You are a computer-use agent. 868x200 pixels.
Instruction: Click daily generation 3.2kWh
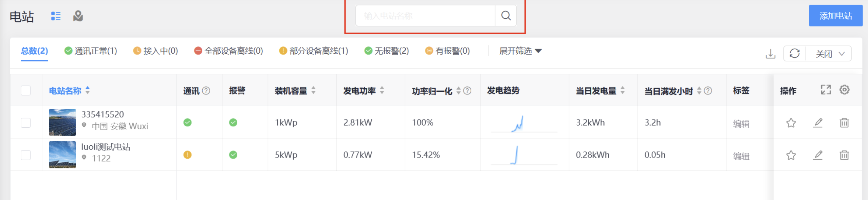590,123
